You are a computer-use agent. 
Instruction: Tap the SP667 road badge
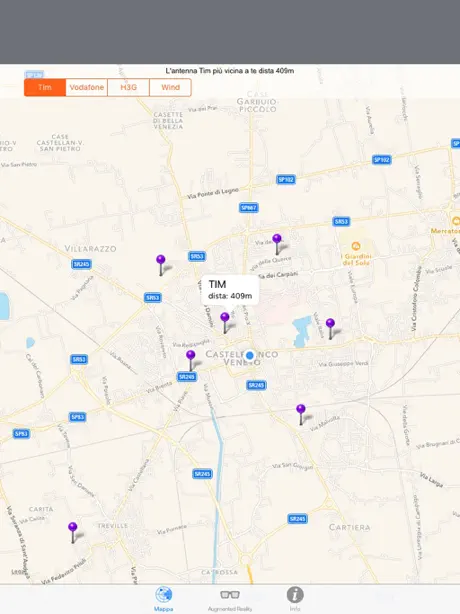(x=249, y=208)
